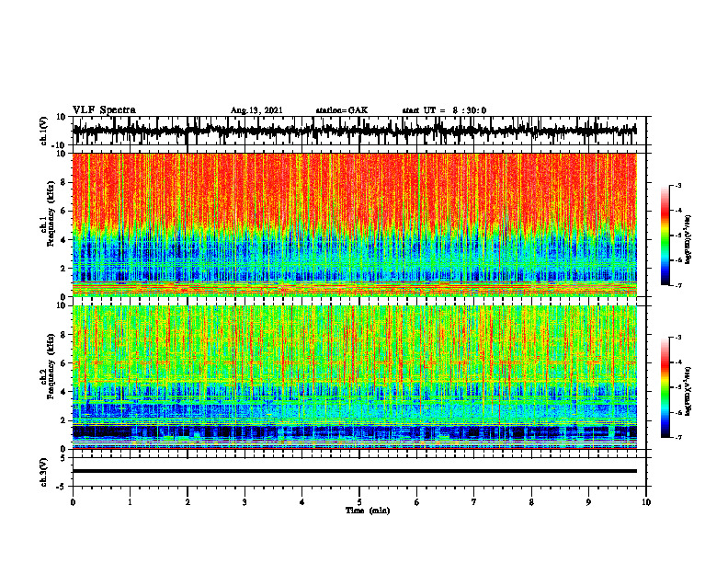Click time axis tick label "5"
The width and height of the screenshot is (728, 563).
(x=359, y=502)
